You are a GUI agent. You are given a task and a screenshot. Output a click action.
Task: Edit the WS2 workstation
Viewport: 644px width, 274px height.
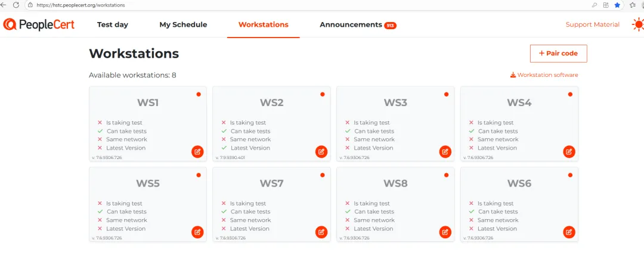321,151
